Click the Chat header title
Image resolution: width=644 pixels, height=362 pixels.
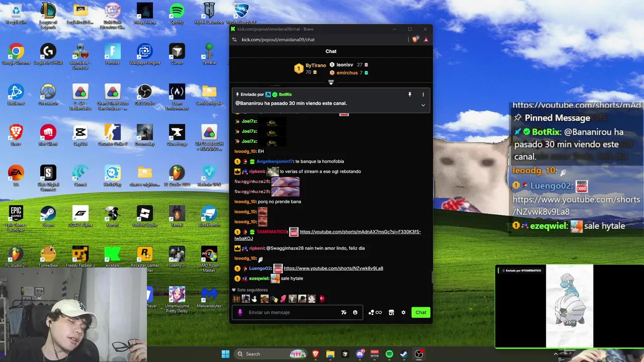[x=331, y=51]
